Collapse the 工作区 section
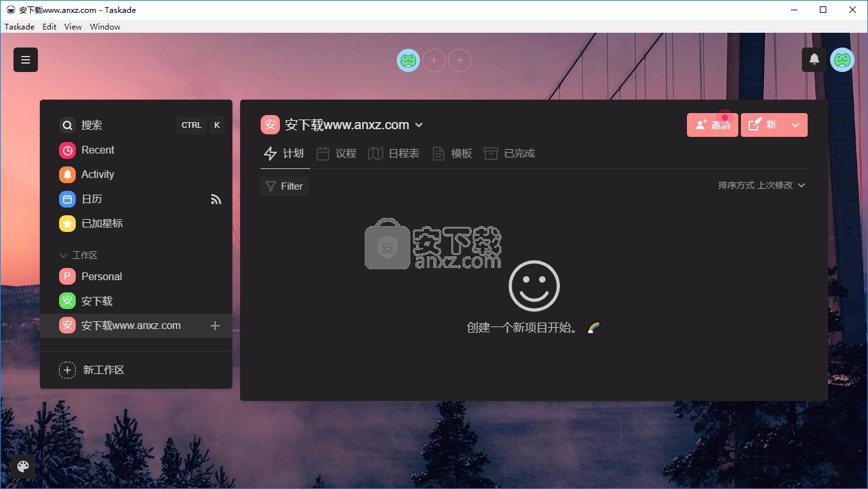 pyautogui.click(x=78, y=255)
